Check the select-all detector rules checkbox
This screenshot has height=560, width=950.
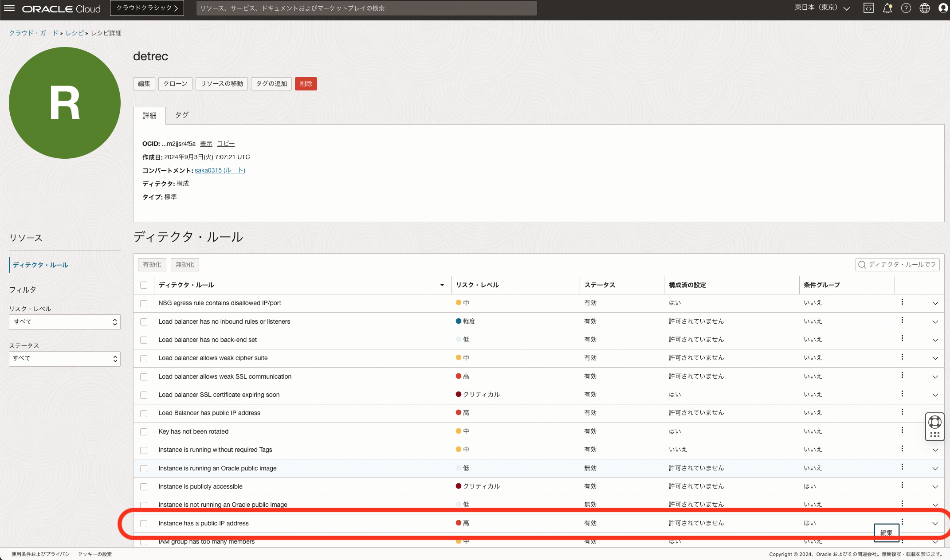[x=143, y=285]
